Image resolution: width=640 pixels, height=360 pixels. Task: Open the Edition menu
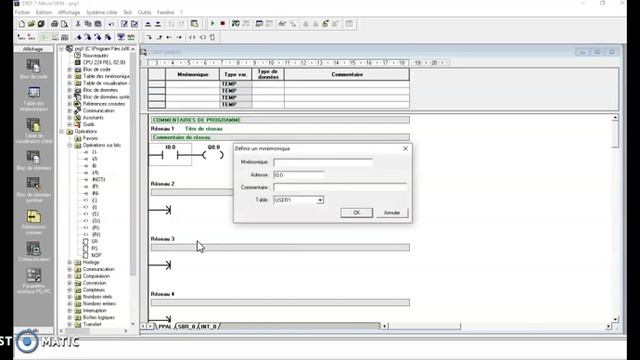tap(44, 12)
